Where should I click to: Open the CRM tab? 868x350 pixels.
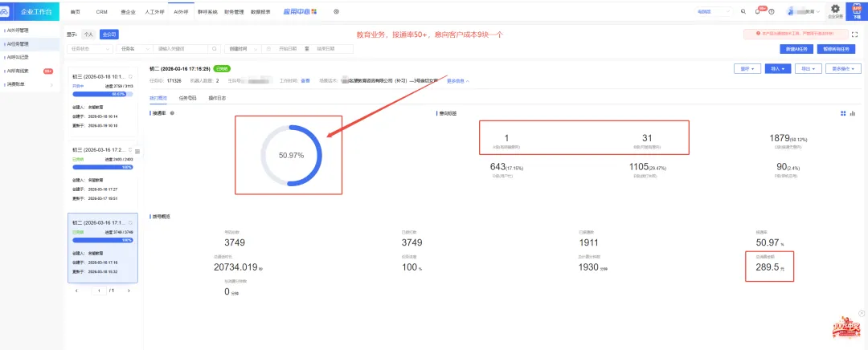tap(101, 11)
